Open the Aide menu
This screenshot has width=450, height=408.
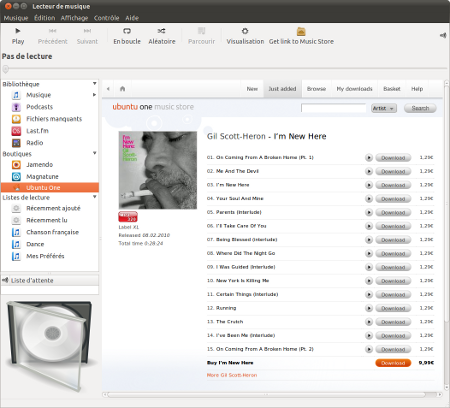click(x=132, y=18)
